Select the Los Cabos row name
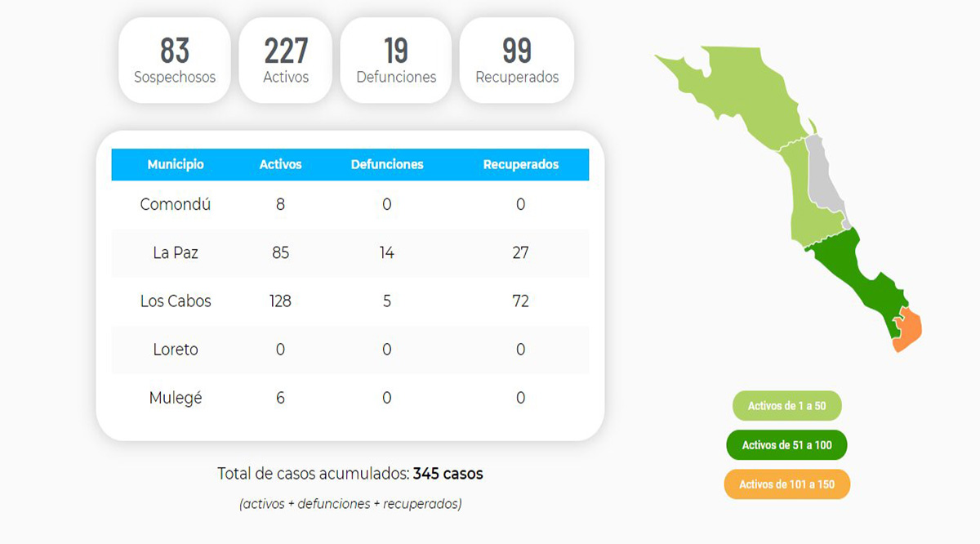The height and width of the screenshot is (544, 980). pos(176,301)
